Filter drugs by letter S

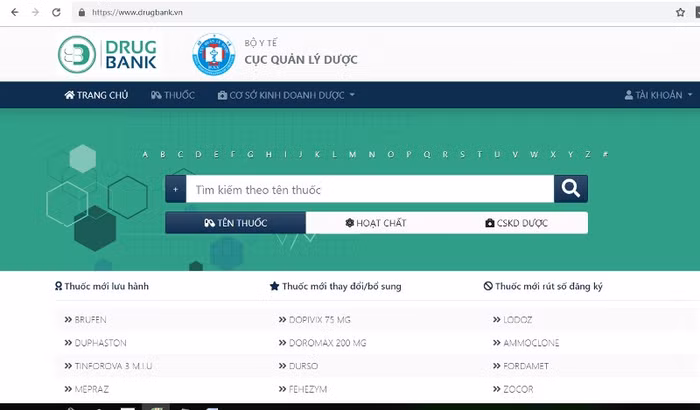(462, 155)
